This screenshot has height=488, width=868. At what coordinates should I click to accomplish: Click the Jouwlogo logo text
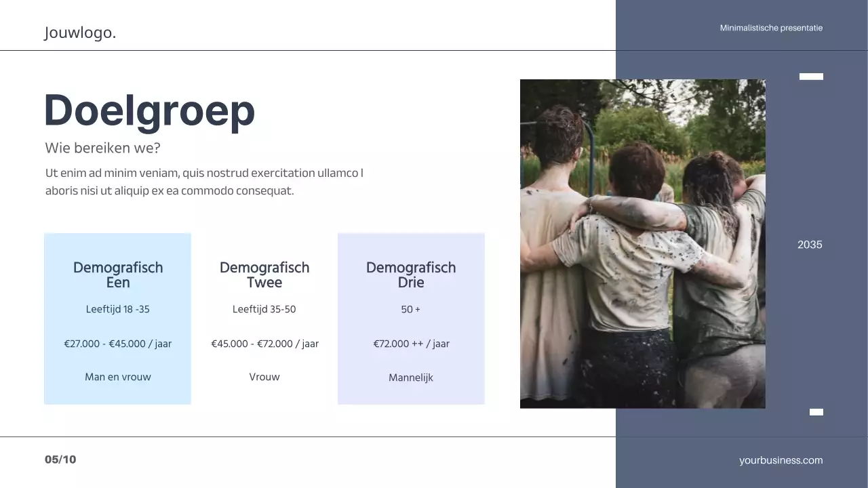pos(80,31)
